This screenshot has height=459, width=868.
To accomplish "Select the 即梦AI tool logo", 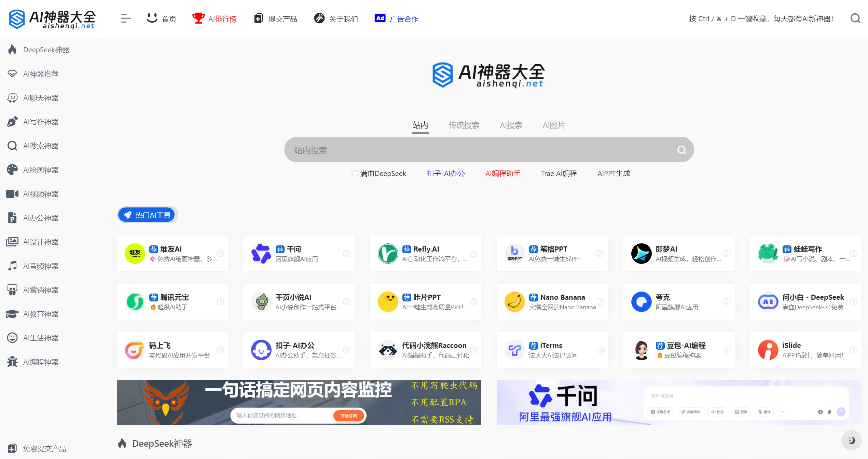I will 641,253.
